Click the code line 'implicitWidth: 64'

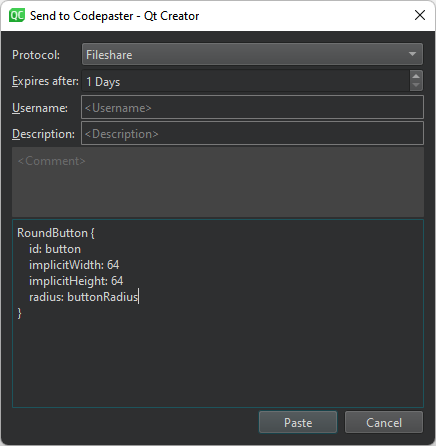pos(74,265)
